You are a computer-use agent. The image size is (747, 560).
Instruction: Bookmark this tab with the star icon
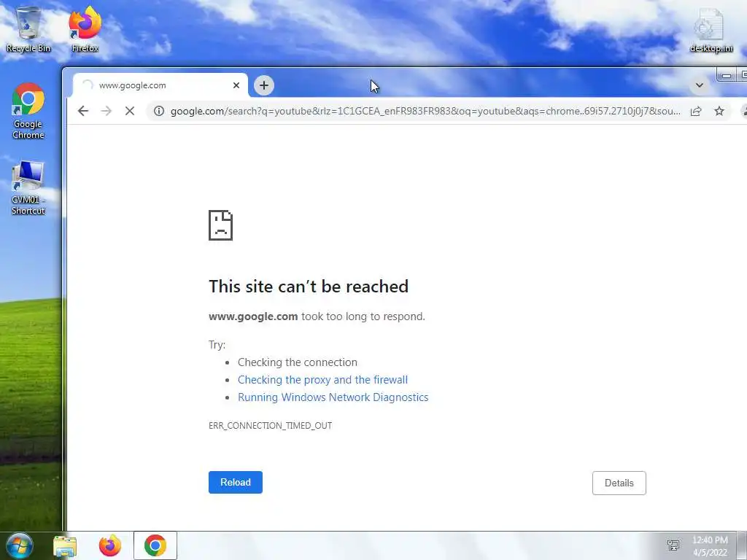719,111
